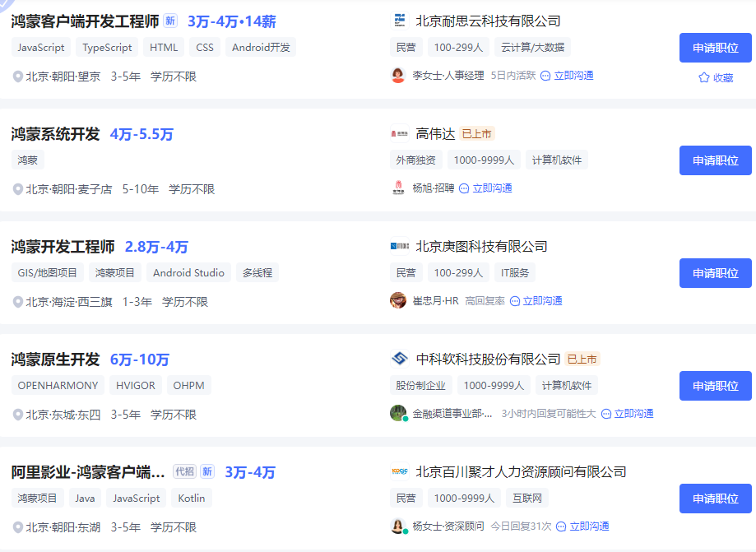Click the GIS/地图项目 tag
Image resolution: width=756 pixels, height=552 pixels.
point(47,273)
